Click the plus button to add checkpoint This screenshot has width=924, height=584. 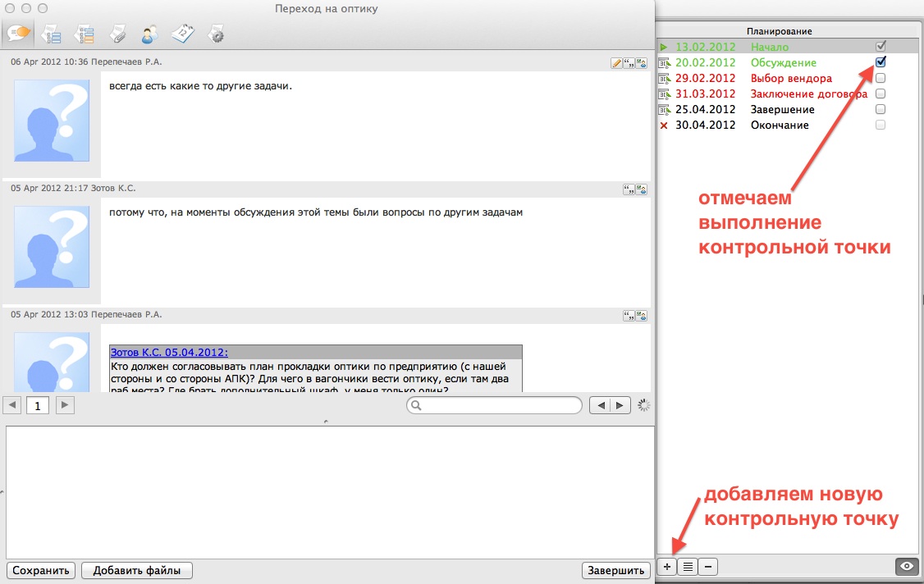(x=668, y=566)
